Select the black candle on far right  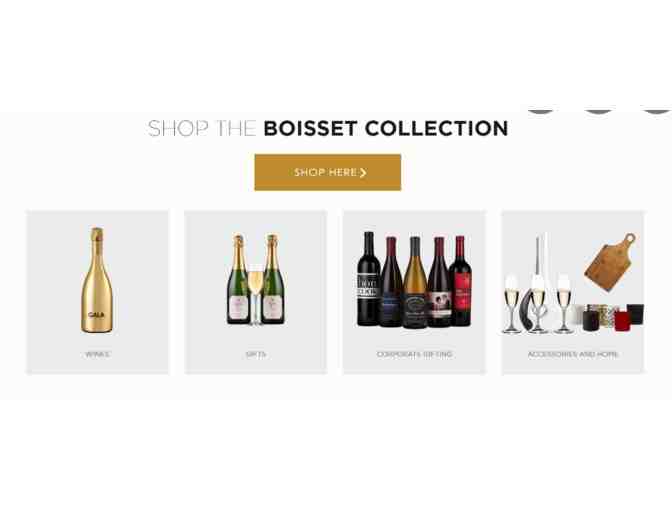tap(636, 314)
